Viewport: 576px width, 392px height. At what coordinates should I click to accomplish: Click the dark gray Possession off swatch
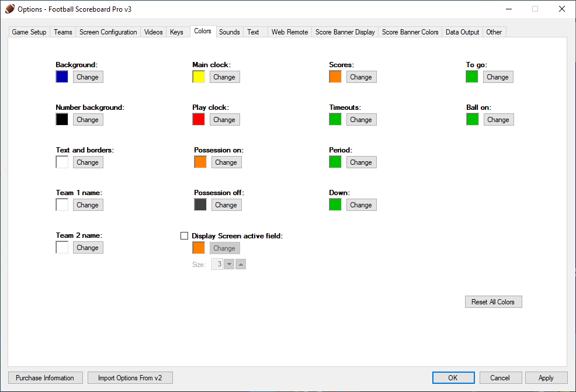[200, 204]
